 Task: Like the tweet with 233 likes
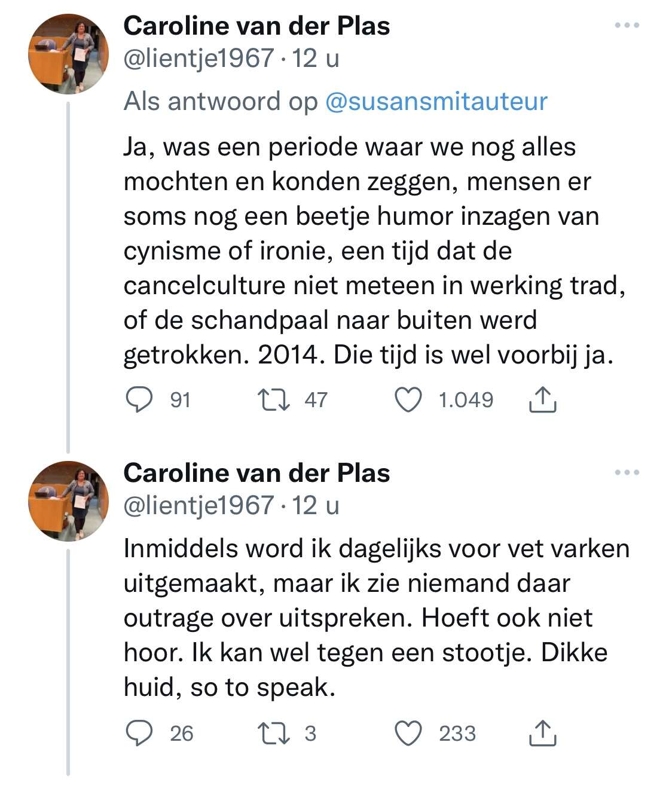pyautogui.click(x=409, y=733)
